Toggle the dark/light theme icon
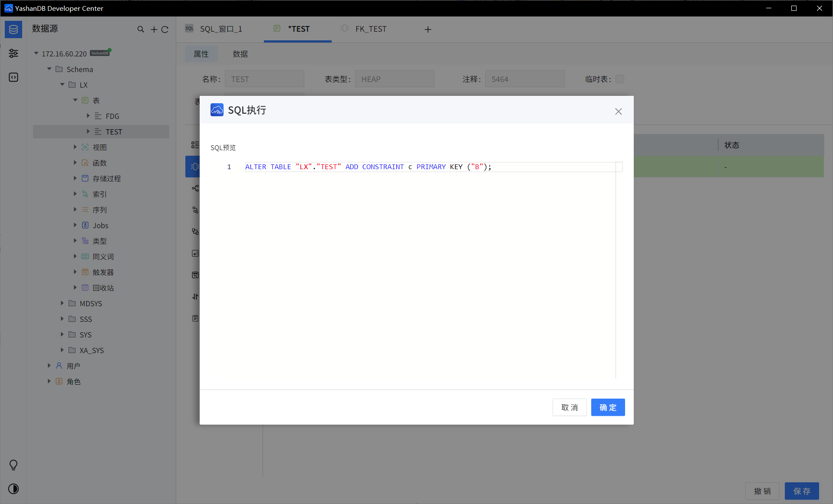833x504 pixels. 13,489
